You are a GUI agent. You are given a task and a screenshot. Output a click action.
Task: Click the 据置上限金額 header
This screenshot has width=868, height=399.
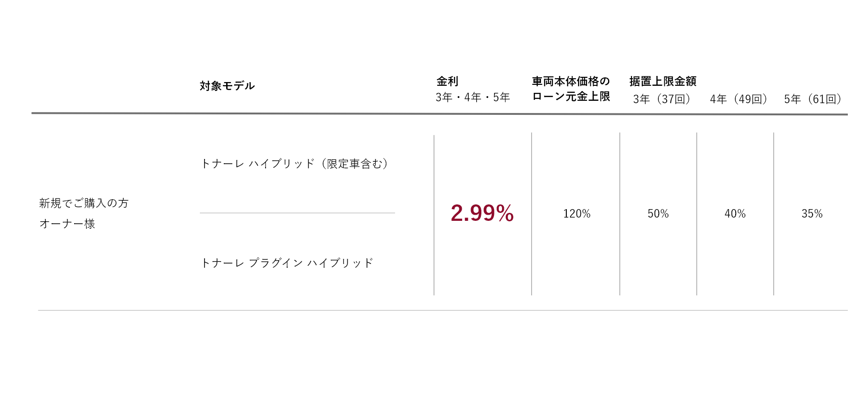click(x=662, y=82)
